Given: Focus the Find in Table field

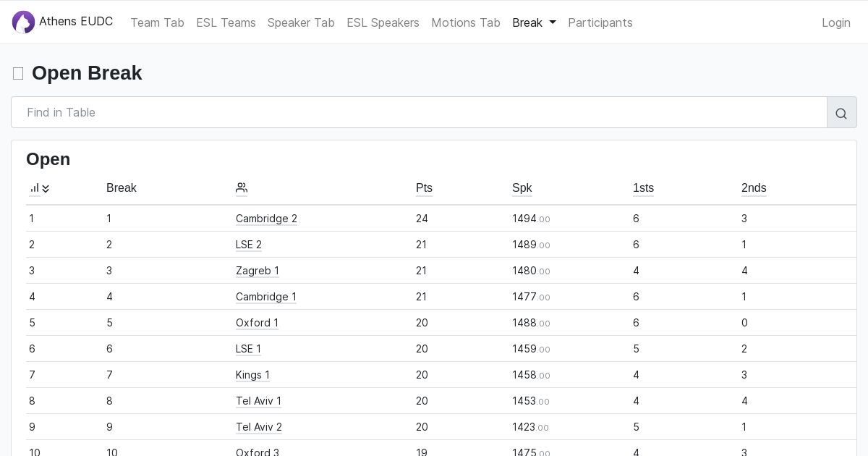Looking at the screenshot, I should tap(419, 113).
